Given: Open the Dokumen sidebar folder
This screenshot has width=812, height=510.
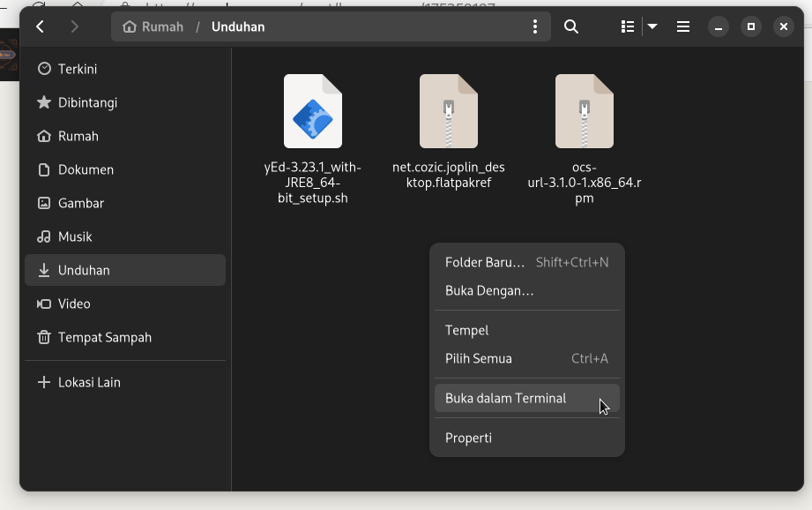Looking at the screenshot, I should click(86, 169).
